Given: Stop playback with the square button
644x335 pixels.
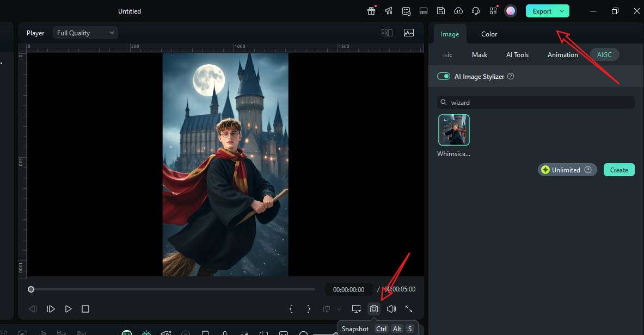Looking at the screenshot, I should (85, 309).
